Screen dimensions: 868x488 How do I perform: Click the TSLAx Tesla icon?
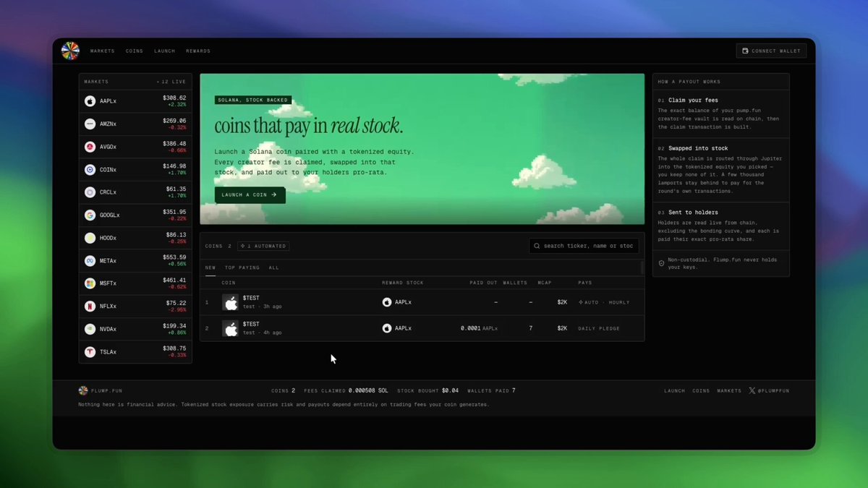point(90,352)
